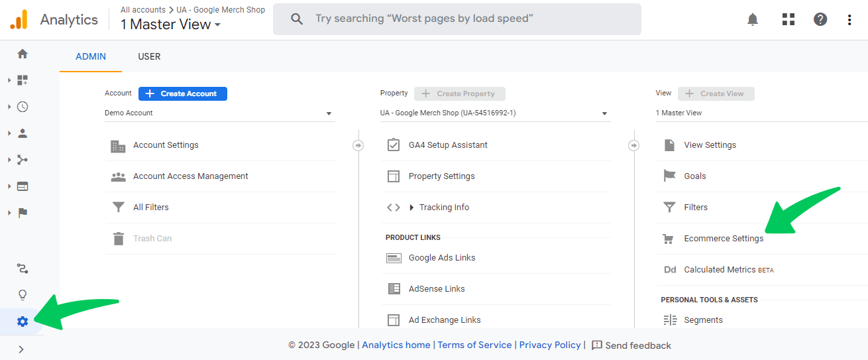
Task: Switch to the USER tab
Action: [149, 56]
